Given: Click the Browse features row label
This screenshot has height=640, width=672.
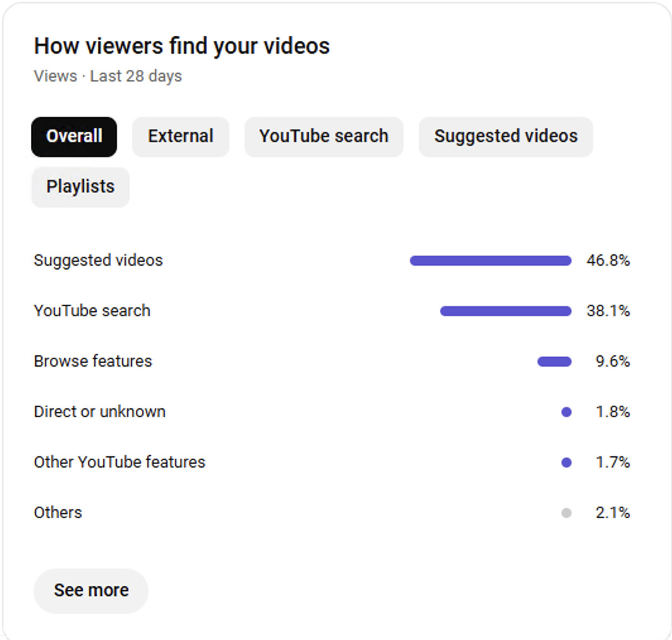Looking at the screenshot, I should 93,362.
